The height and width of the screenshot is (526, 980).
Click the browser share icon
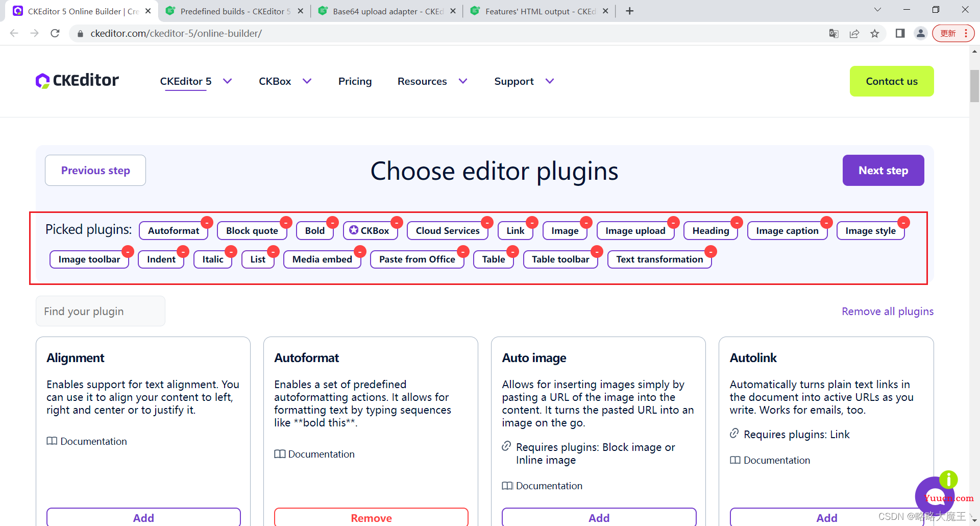tap(854, 33)
